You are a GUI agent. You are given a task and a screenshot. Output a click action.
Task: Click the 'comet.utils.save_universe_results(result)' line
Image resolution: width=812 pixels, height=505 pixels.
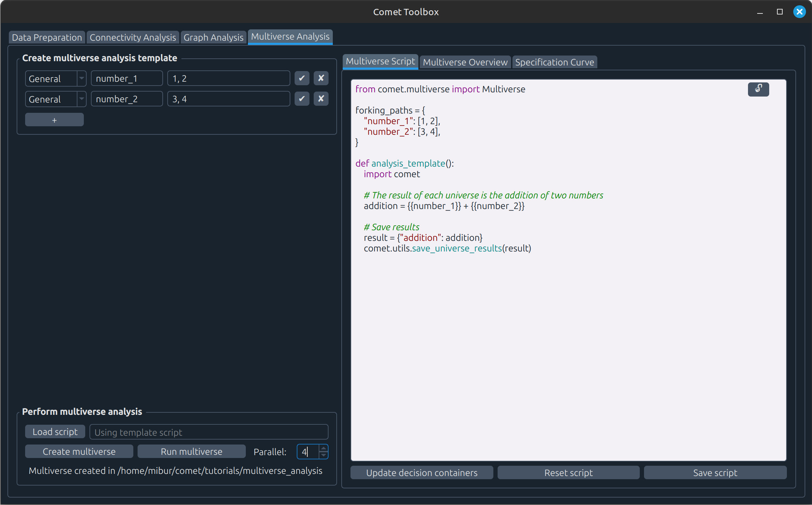447,248
